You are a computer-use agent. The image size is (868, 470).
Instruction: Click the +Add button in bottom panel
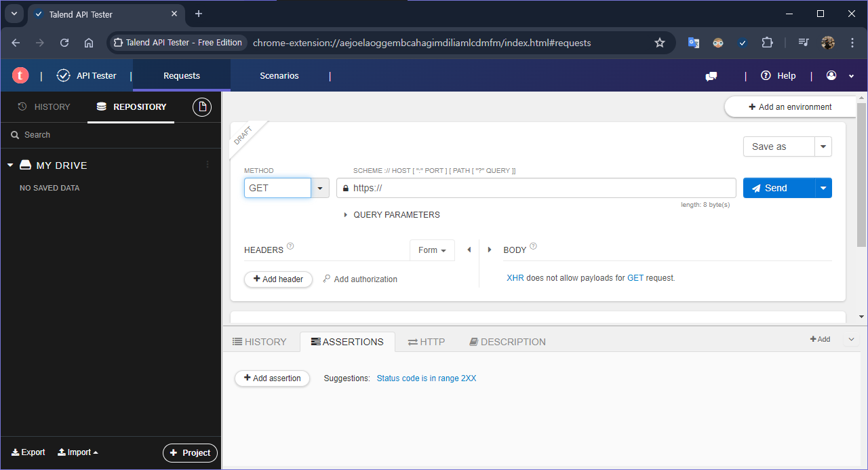(x=820, y=339)
